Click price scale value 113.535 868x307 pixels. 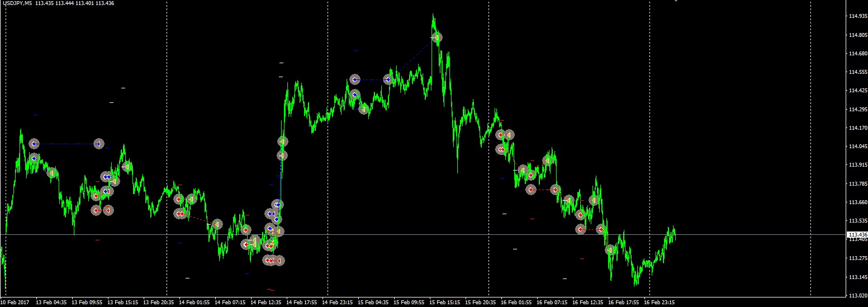click(857, 221)
